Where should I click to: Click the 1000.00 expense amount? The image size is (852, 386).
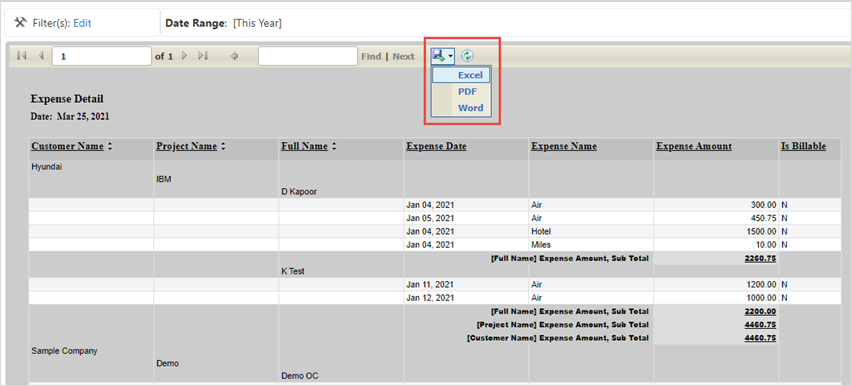coord(761,297)
